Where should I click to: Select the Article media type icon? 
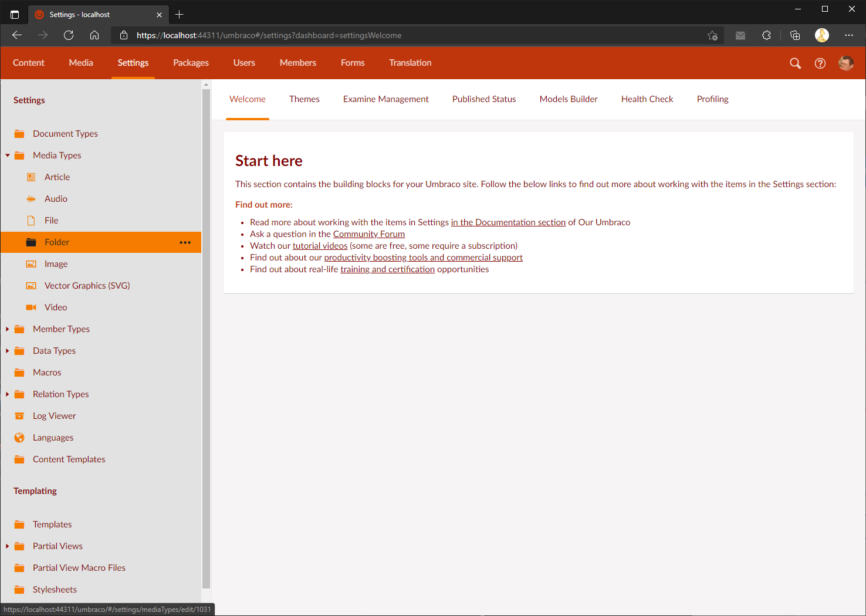pos(31,177)
